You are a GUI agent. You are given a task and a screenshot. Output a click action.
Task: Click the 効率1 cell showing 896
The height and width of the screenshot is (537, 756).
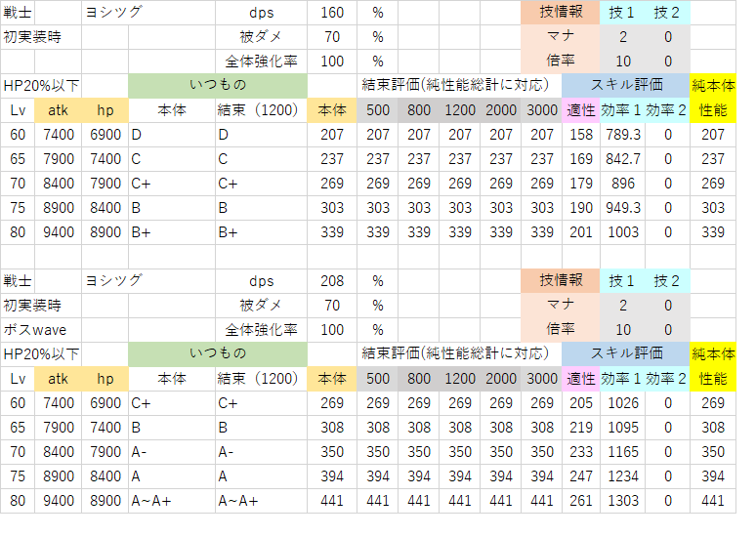[x=623, y=184]
